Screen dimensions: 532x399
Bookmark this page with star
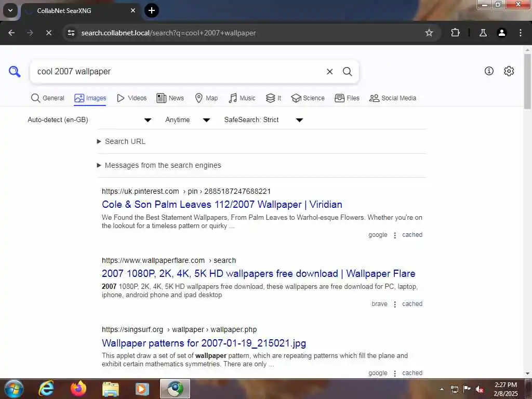click(x=429, y=33)
